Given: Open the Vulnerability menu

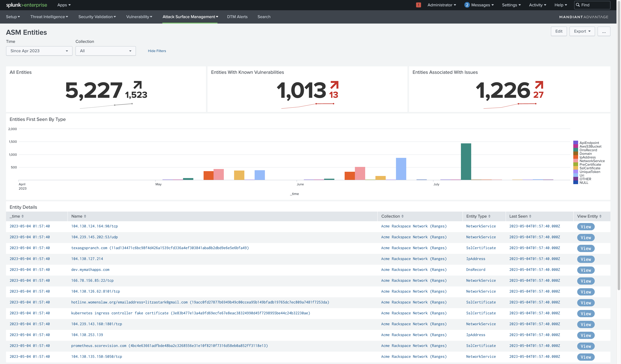Looking at the screenshot, I should point(139,17).
